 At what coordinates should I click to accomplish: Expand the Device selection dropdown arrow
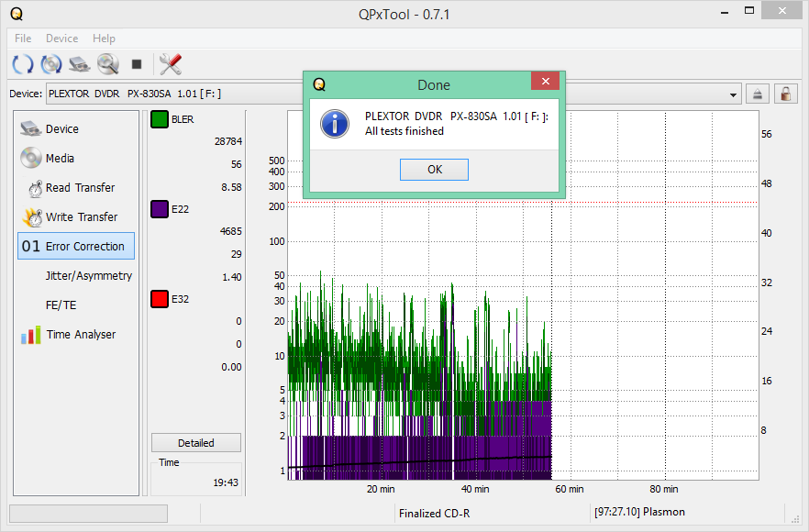(733, 94)
